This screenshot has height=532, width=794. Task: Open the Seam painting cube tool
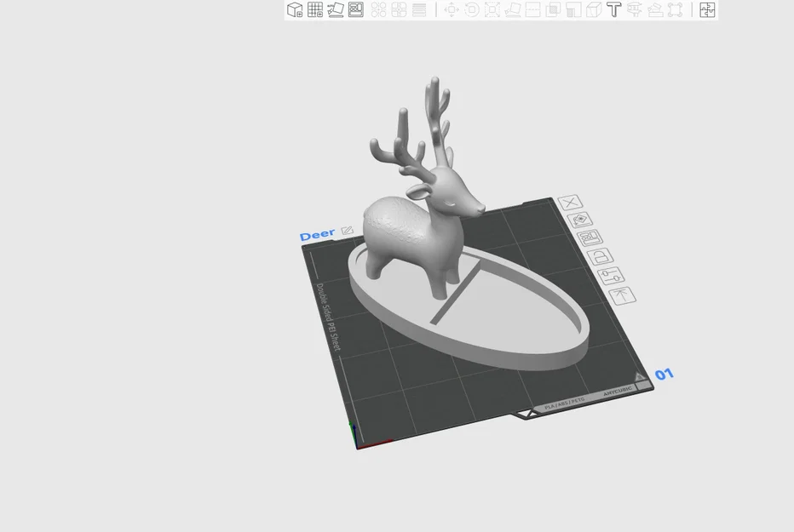[x=594, y=9]
